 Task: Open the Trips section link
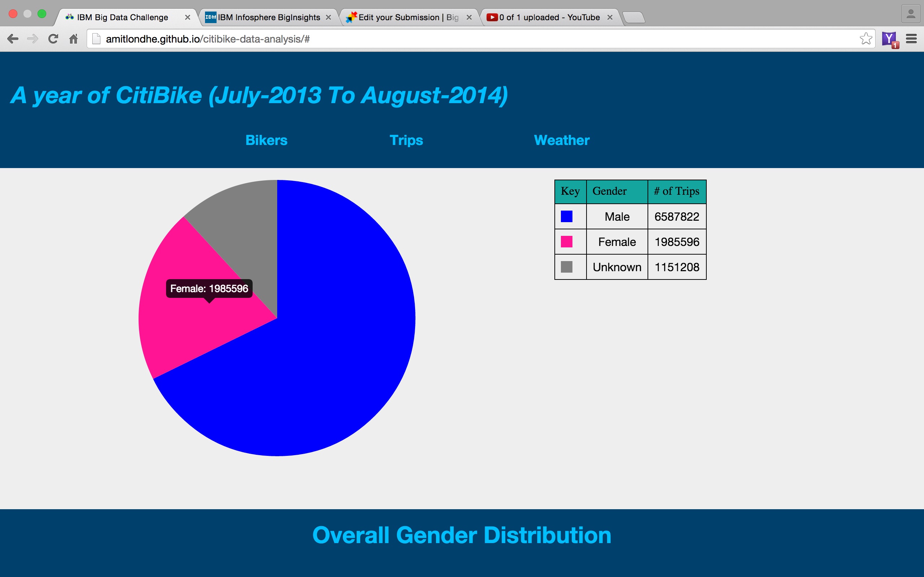click(x=406, y=140)
